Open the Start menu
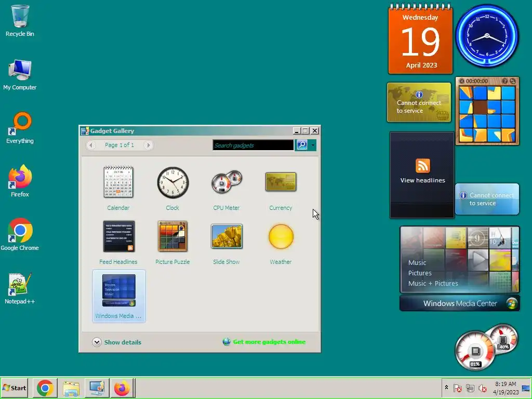Image resolution: width=532 pixels, height=399 pixels. pos(15,388)
